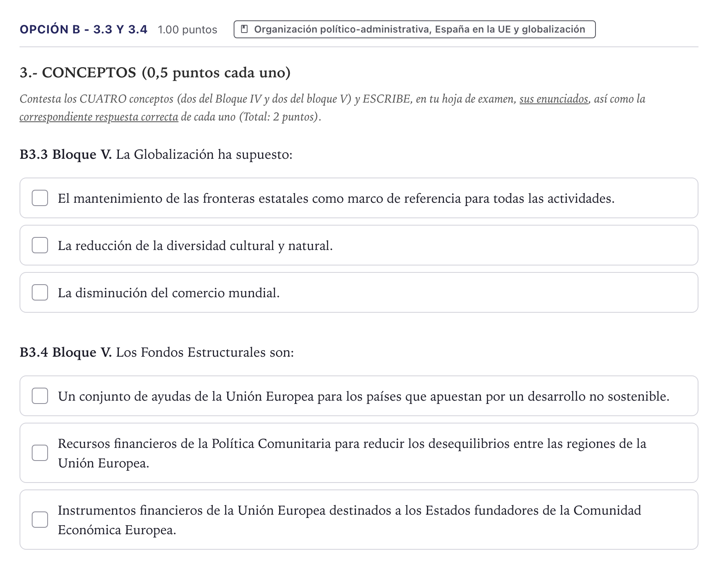718x588 pixels.
Task: Click the 'OPCIÓN B - 3.3 Y 3.4' heading
Action: click(x=83, y=30)
